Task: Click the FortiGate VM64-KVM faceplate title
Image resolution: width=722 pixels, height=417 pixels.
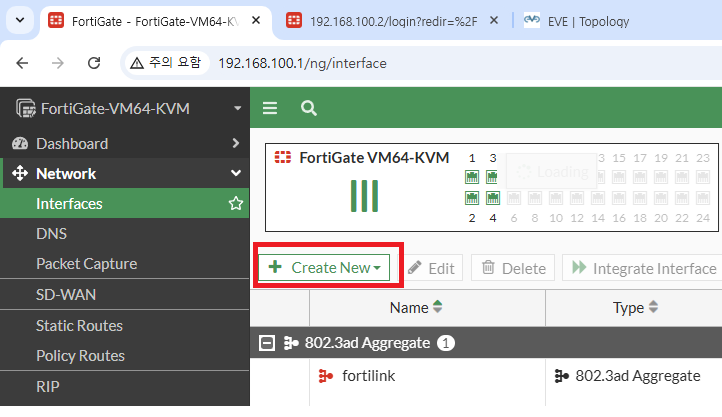Action: pos(374,158)
